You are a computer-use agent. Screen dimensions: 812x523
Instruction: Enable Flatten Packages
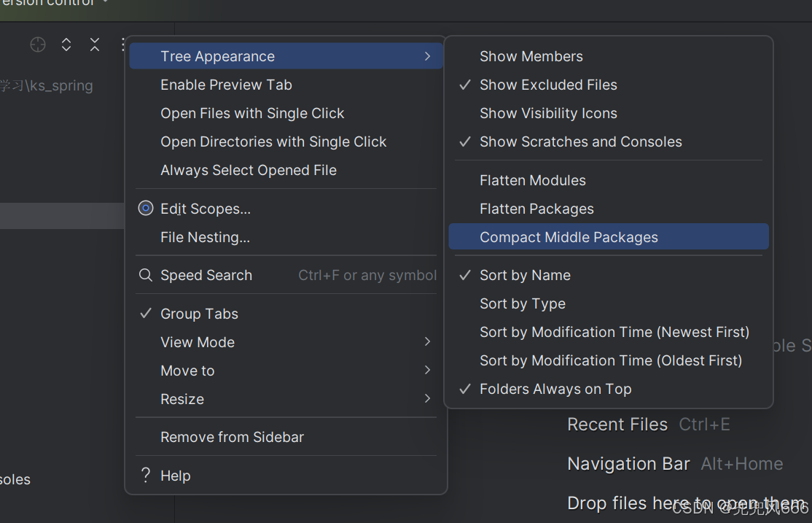point(536,209)
